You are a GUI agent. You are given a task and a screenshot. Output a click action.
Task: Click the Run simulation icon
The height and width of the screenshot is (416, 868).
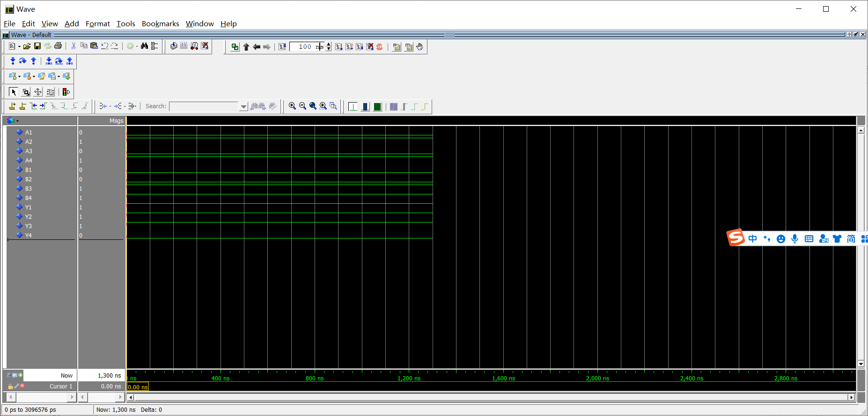point(339,47)
